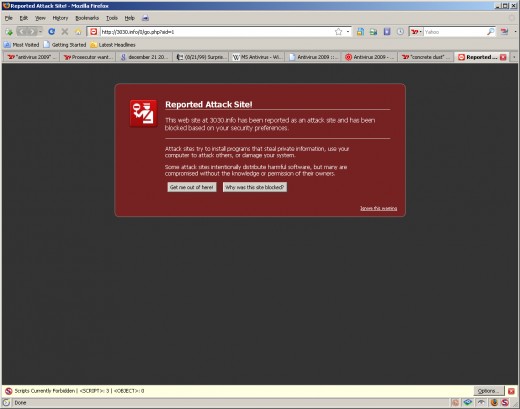The width and height of the screenshot is (520, 409).
Task: Switch to the Antivirus 2009 :: tab
Action: point(313,57)
